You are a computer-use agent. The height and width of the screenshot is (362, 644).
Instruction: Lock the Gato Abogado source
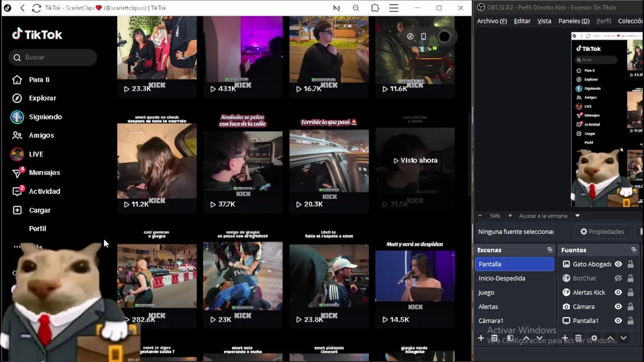(x=630, y=264)
